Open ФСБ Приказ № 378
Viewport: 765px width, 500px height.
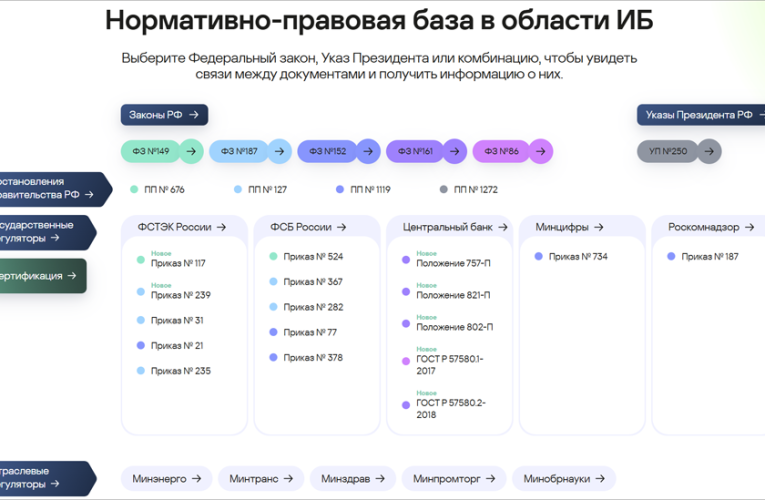tap(306, 358)
